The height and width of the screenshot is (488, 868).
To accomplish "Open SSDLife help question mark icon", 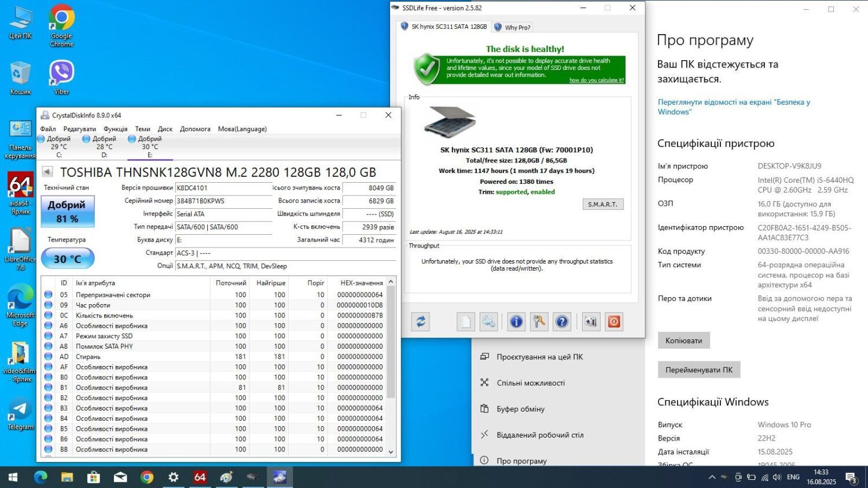I will tap(562, 321).
